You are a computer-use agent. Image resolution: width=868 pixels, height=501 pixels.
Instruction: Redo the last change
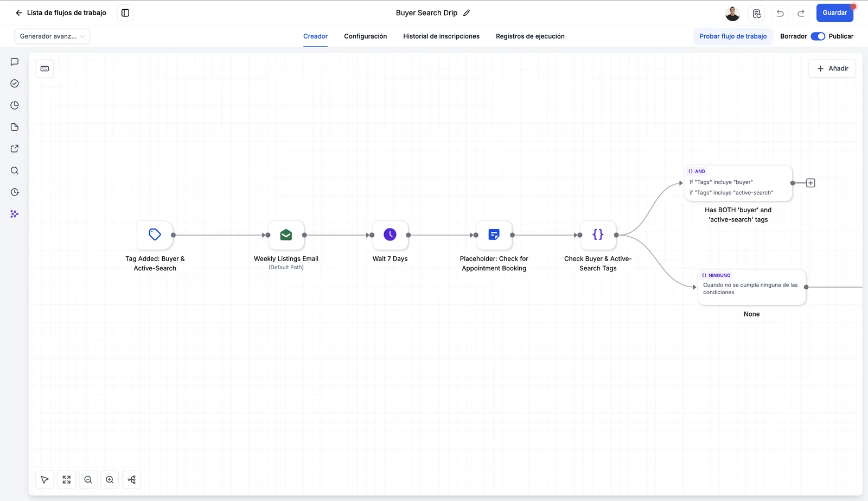(x=801, y=13)
